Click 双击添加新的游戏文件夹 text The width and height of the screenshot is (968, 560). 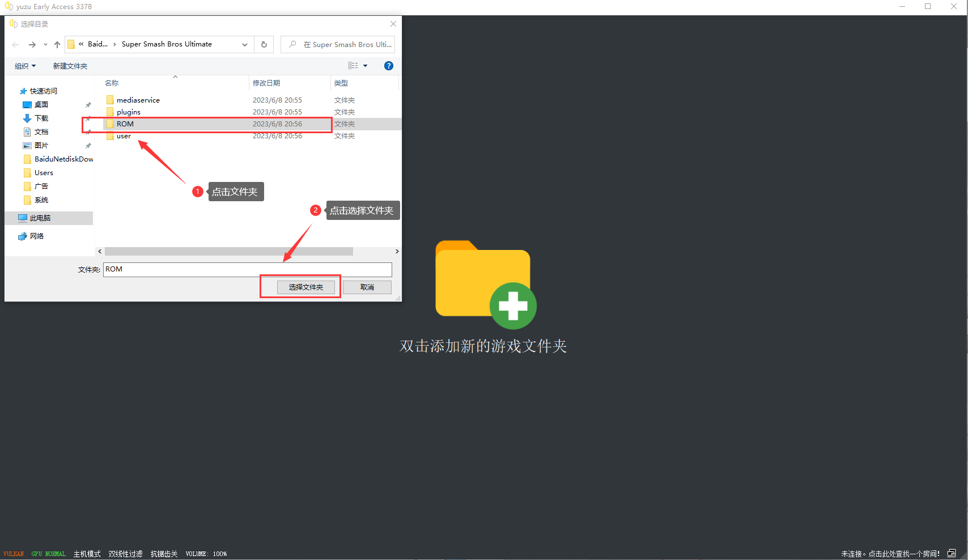(483, 346)
